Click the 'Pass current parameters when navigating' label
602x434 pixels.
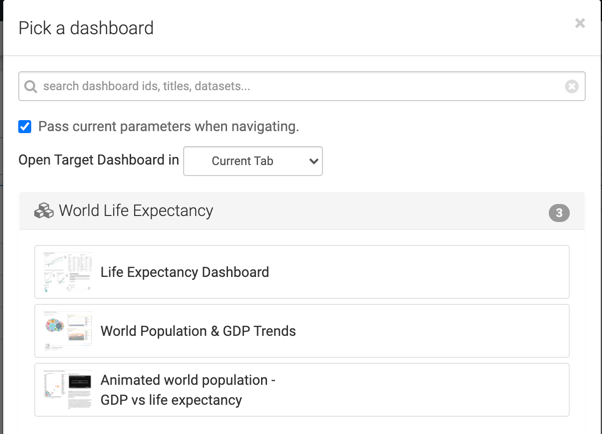168,127
